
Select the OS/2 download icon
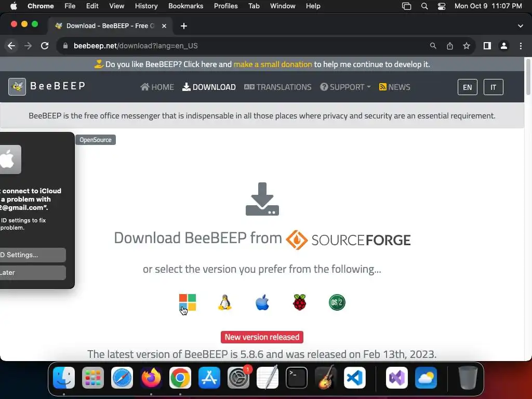[337, 302]
